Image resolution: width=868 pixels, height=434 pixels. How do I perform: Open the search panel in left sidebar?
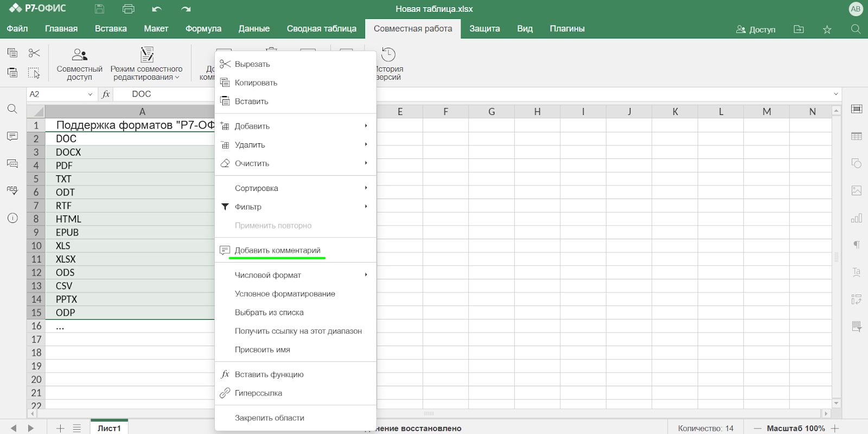point(12,109)
